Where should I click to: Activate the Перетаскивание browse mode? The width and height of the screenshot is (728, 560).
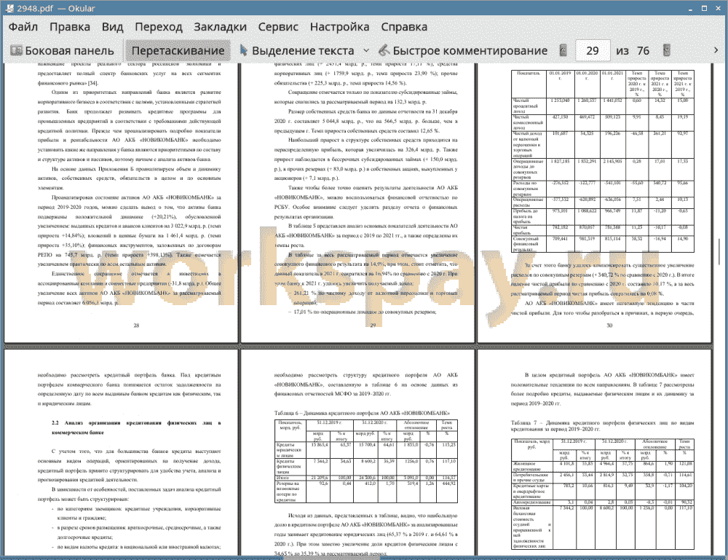[178, 51]
